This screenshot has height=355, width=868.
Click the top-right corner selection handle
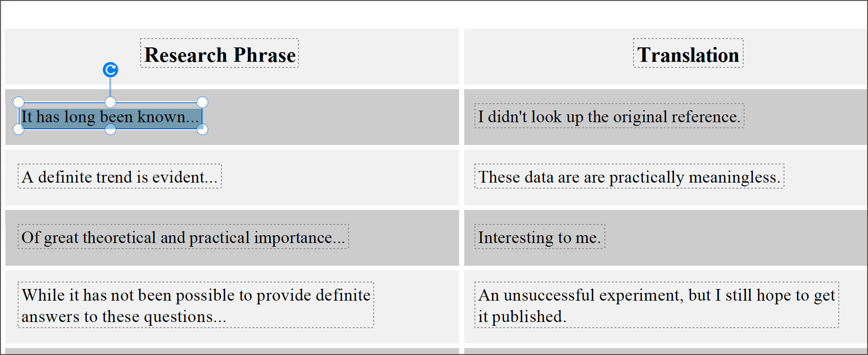click(202, 102)
